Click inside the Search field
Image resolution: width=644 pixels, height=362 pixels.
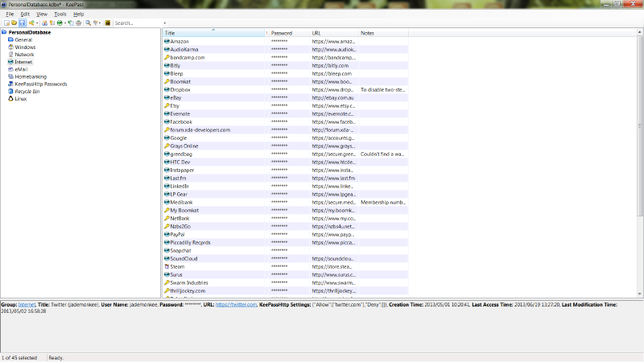coord(138,23)
